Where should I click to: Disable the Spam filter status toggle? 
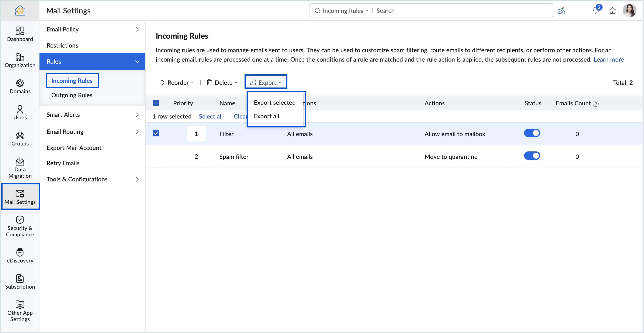(x=532, y=156)
